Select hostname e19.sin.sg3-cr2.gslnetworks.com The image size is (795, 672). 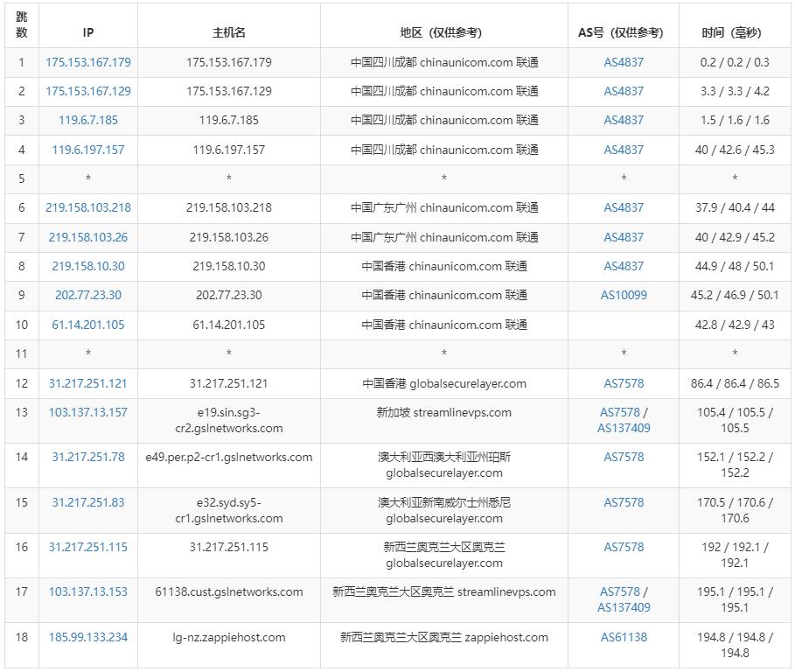point(228,420)
